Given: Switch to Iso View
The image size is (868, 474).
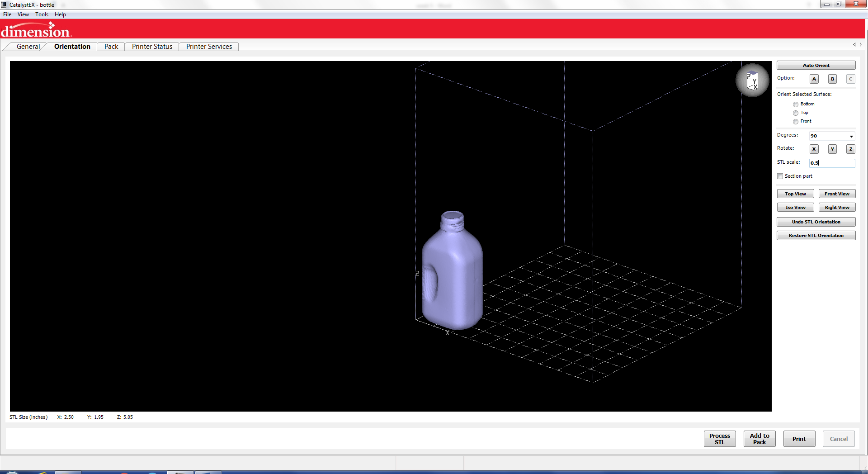Looking at the screenshot, I should click(795, 208).
